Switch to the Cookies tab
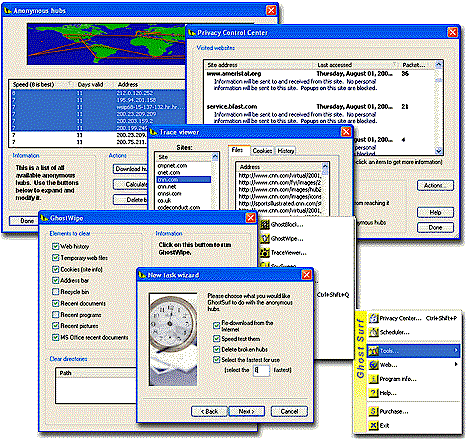Image resolution: width=466 pixels, height=439 pixels. click(x=262, y=151)
